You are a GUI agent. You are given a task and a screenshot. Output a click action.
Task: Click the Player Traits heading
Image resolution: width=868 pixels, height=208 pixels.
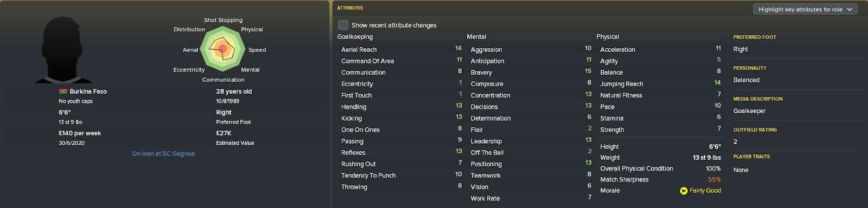tap(751, 157)
